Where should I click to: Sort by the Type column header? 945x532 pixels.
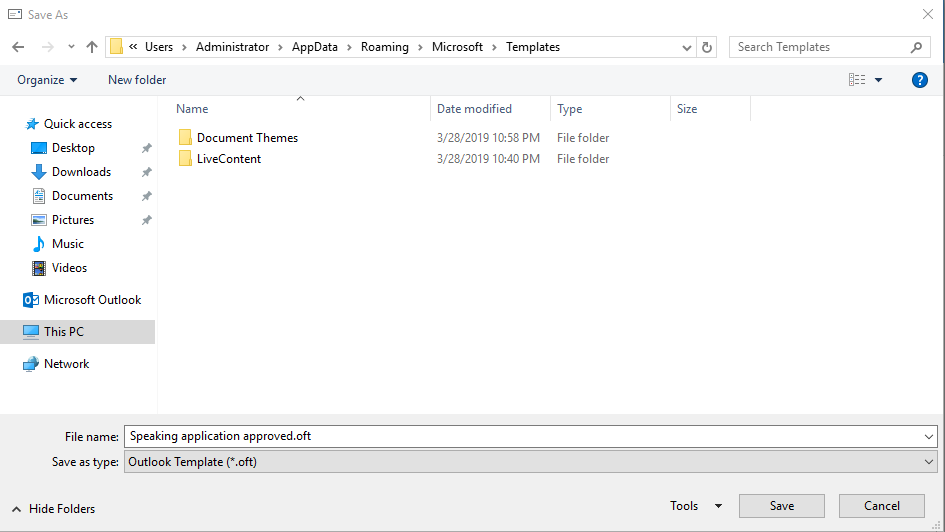click(570, 109)
